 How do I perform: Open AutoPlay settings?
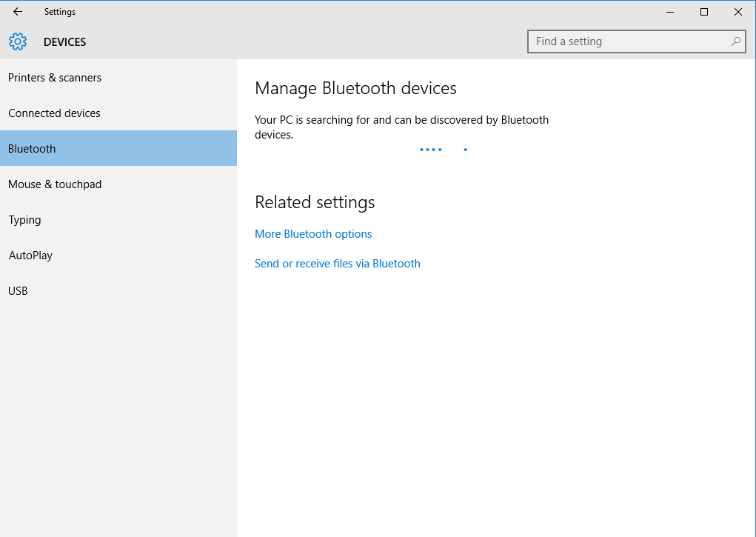[x=118, y=256]
